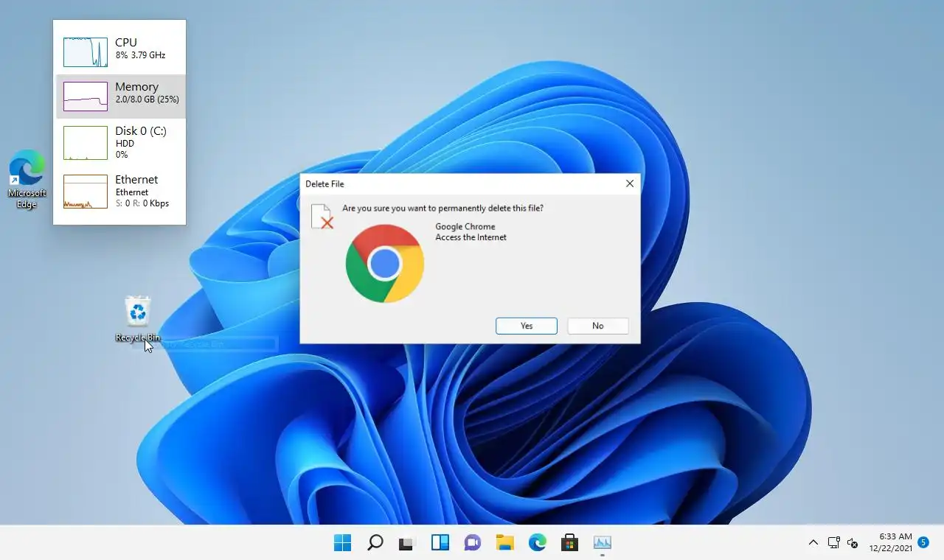The height and width of the screenshot is (560, 944).
Task: Show hidden system tray icons
Action: coord(813,543)
